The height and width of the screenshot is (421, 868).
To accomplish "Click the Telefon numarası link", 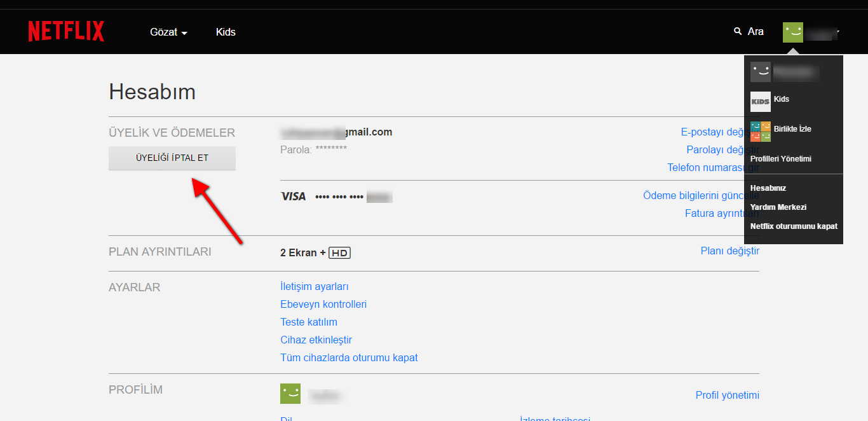I will [705, 168].
